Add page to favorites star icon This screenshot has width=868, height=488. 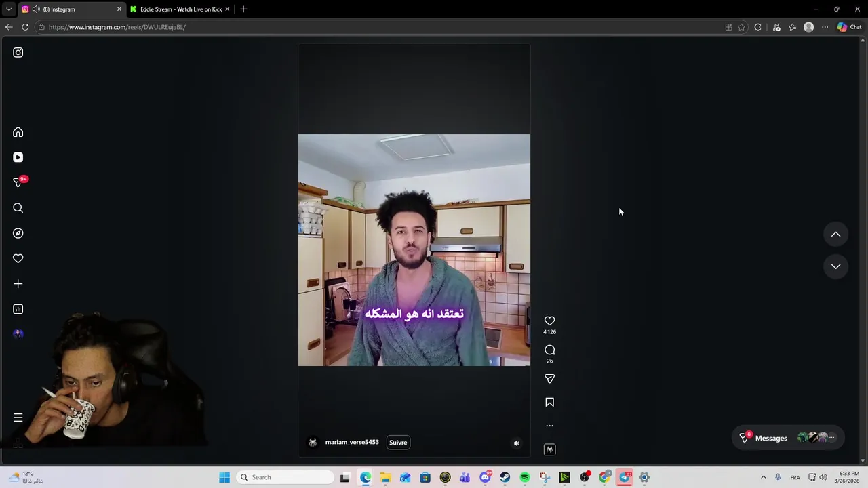click(741, 27)
